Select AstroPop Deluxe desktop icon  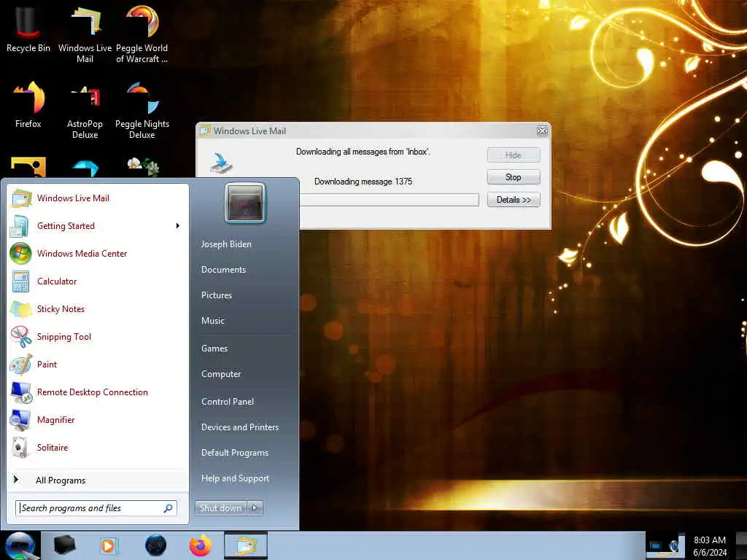point(85,111)
